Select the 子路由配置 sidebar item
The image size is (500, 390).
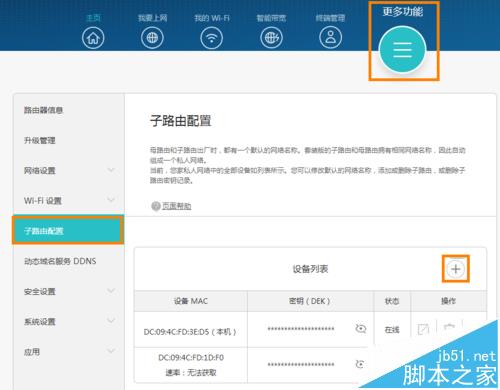click(68, 230)
